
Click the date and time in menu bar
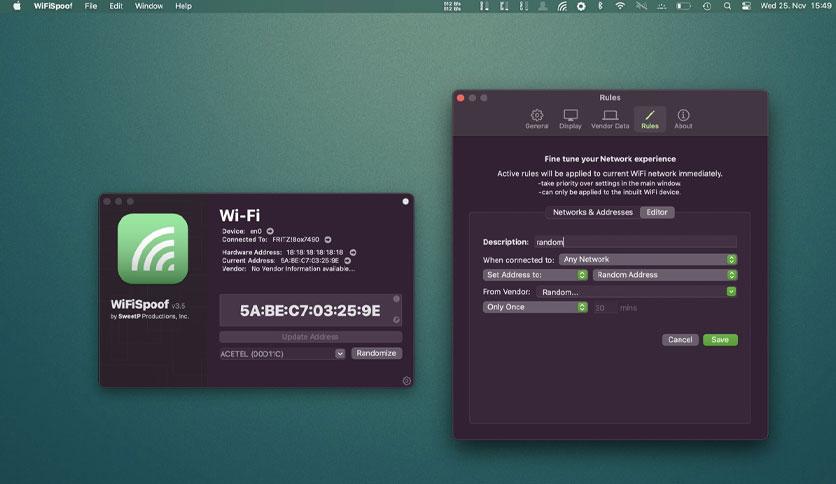(x=795, y=6)
